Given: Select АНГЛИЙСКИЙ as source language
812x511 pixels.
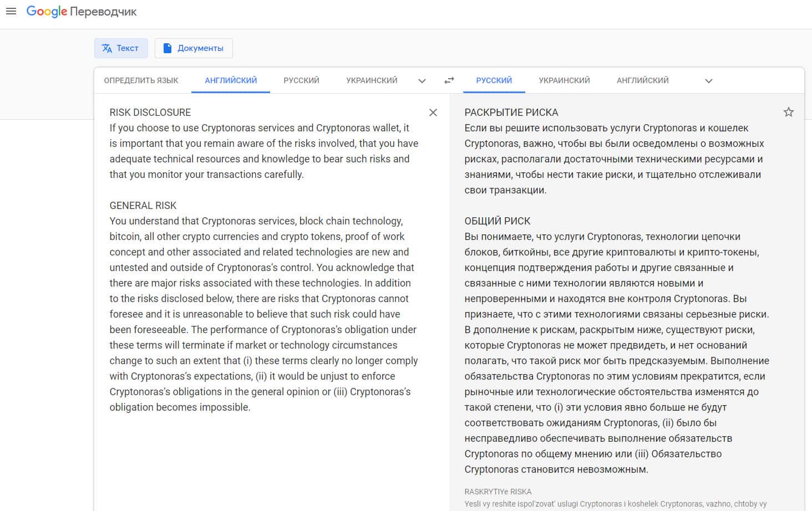Looking at the screenshot, I should coord(231,80).
